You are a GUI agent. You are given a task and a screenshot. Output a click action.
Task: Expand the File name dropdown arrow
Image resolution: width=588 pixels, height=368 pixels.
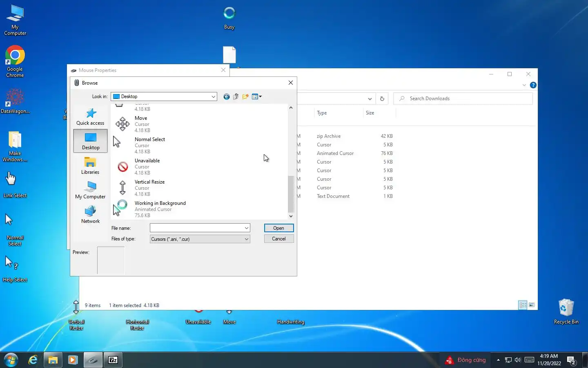[x=247, y=228]
